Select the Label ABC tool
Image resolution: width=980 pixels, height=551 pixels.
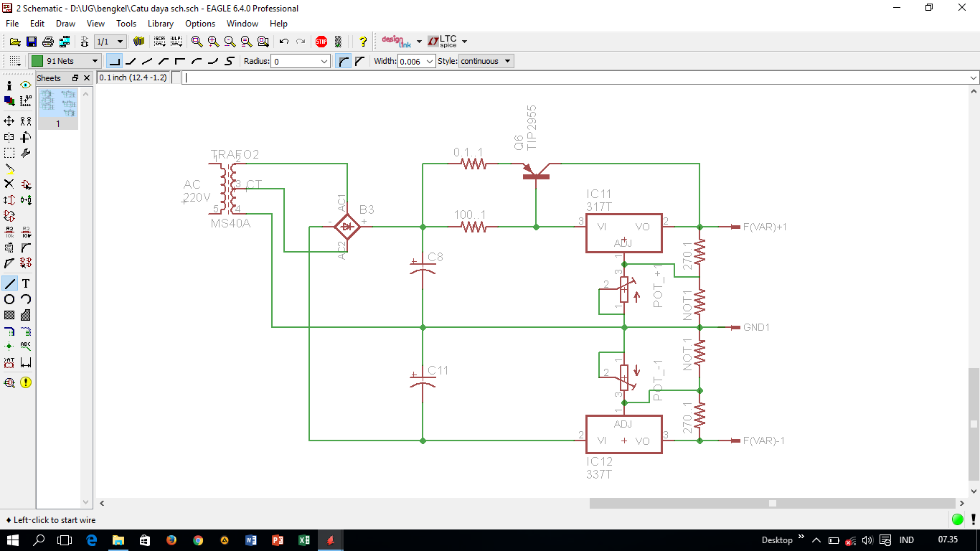point(26,347)
